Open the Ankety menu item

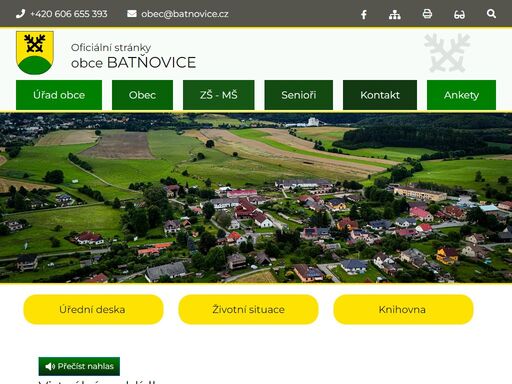coord(461,95)
